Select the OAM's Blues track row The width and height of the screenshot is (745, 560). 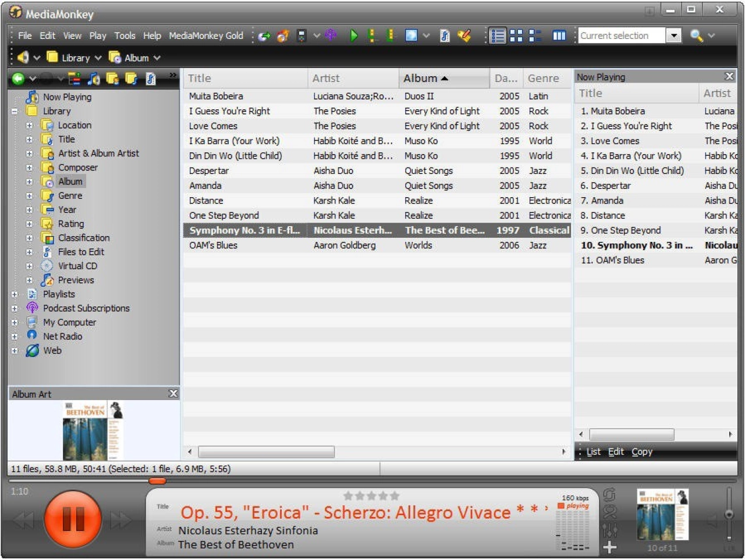point(377,245)
